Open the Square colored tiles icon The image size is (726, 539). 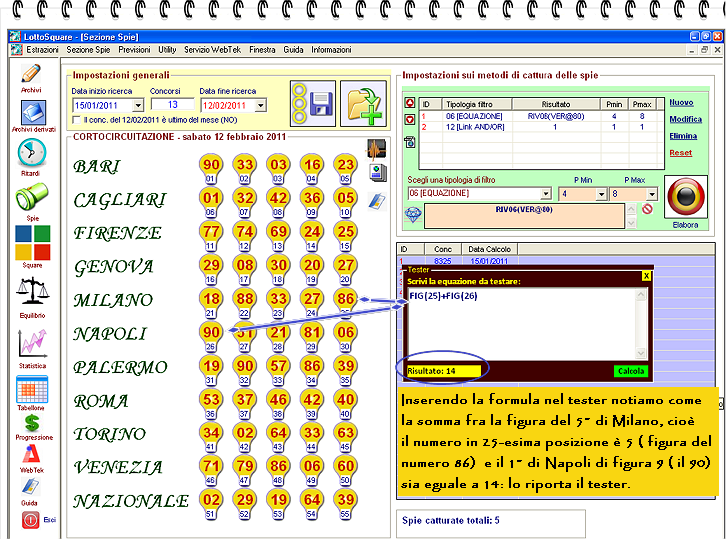[32, 243]
